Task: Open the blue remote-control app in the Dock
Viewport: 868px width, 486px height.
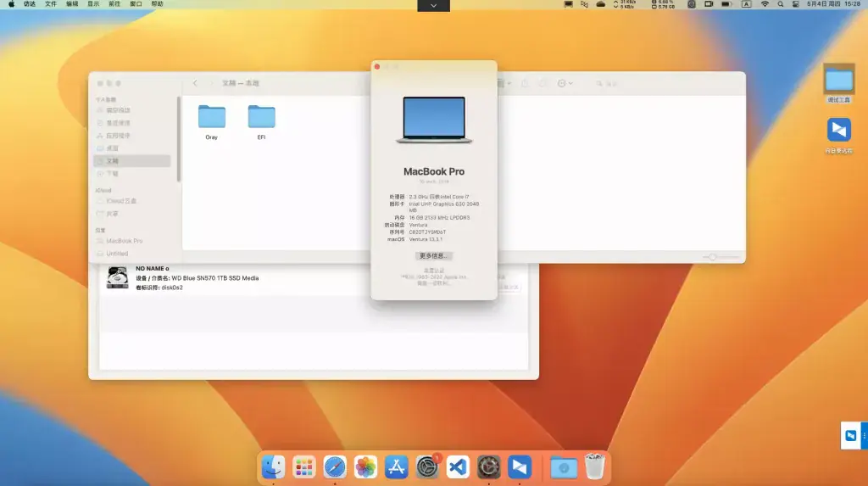Action: click(520, 467)
